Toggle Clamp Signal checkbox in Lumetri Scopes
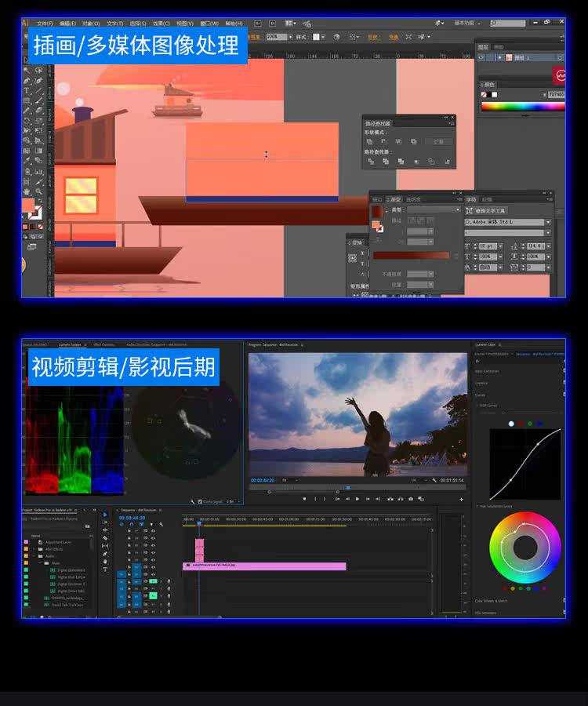This screenshot has width=588, height=706. [x=200, y=501]
